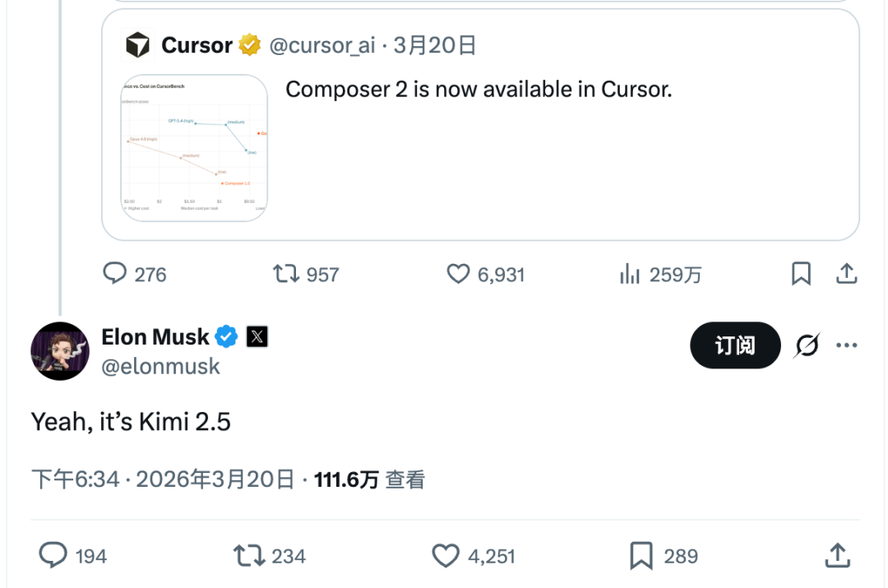Click the 订阅 subscribe button
The height and width of the screenshot is (588, 888).
[x=734, y=345]
